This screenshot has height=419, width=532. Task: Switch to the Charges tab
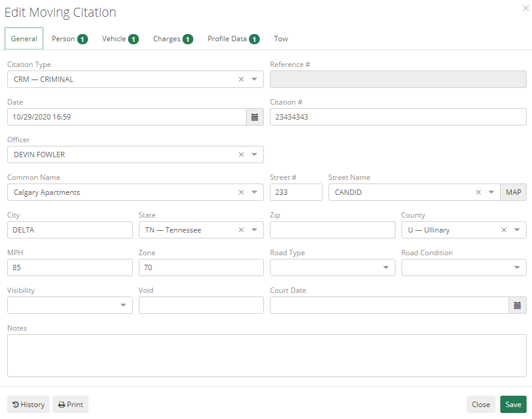(173, 39)
